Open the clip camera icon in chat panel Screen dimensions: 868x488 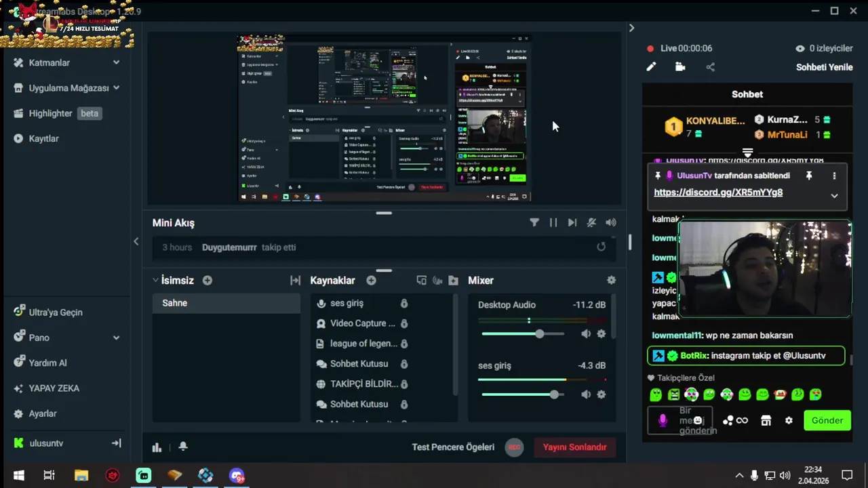click(680, 66)
